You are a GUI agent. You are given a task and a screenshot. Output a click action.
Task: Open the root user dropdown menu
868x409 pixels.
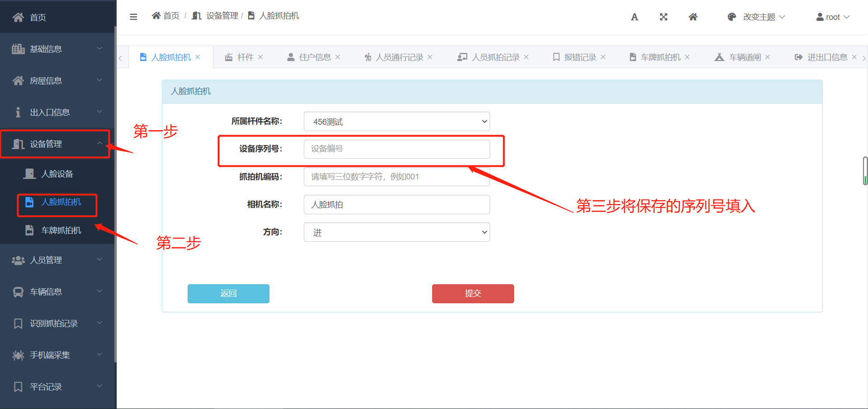click(833, 17)
